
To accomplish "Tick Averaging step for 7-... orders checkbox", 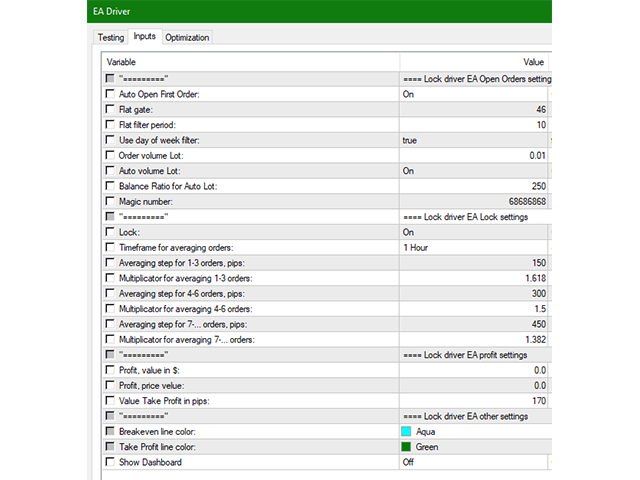I will tap(110, 324).
